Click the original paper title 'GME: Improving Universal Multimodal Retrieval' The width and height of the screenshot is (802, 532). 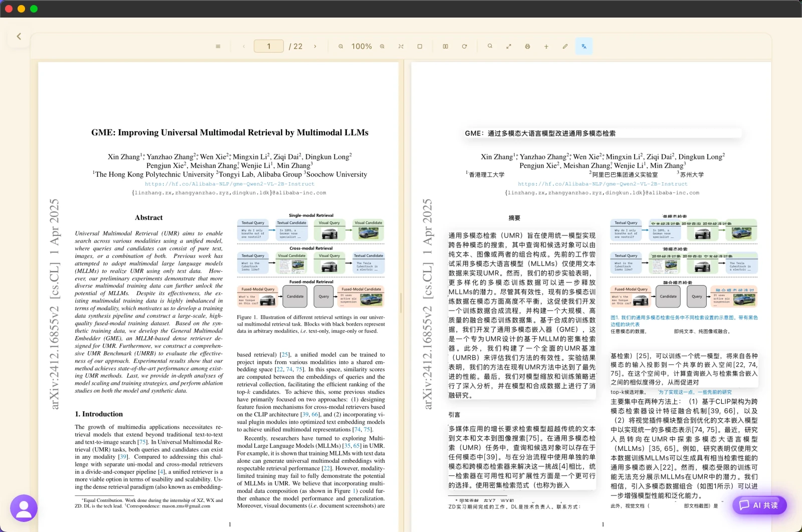point(230,133)
